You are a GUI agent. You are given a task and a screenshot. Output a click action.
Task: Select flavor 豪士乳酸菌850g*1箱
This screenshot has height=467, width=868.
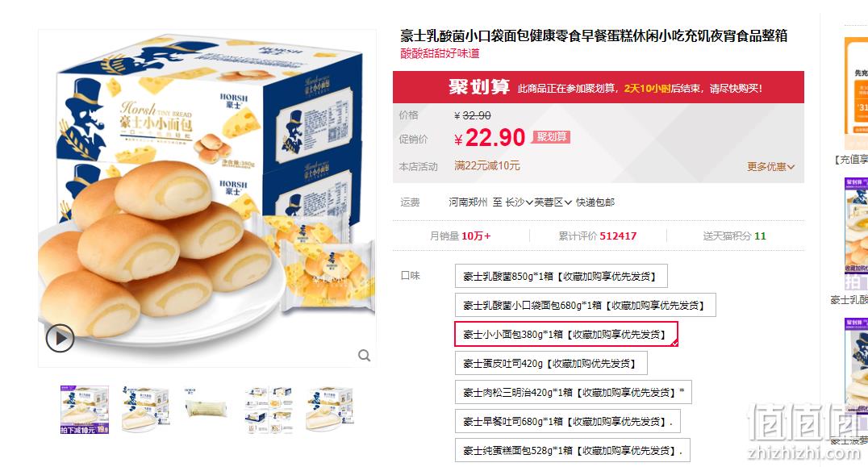pyautogui.click(x=561, y=276)
